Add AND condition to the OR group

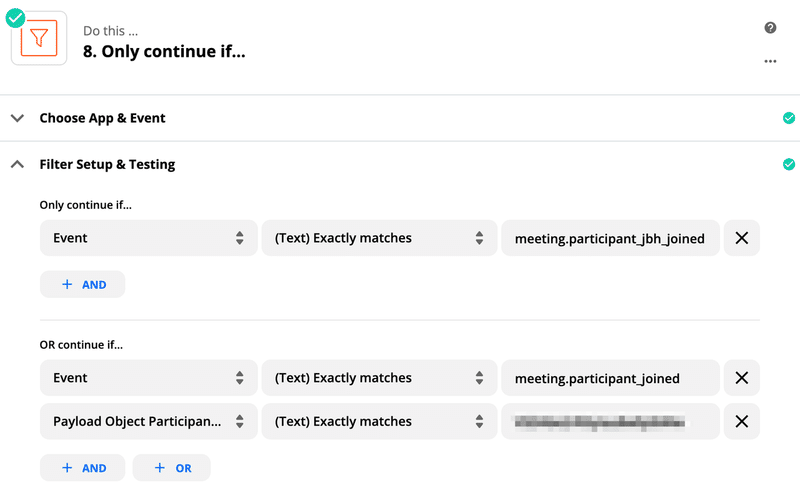coord(83,467)
